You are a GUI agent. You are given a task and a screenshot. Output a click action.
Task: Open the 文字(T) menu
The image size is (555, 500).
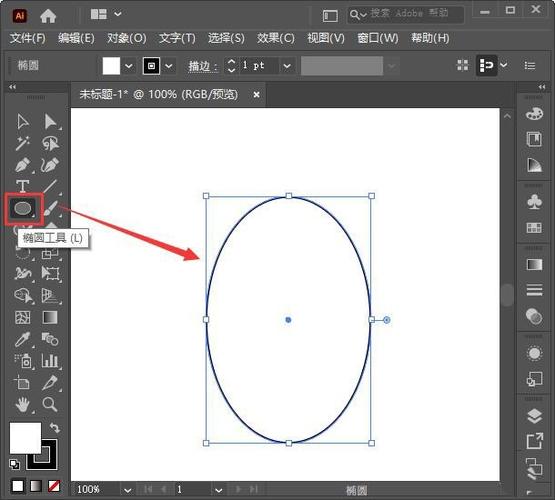point(177,38)
